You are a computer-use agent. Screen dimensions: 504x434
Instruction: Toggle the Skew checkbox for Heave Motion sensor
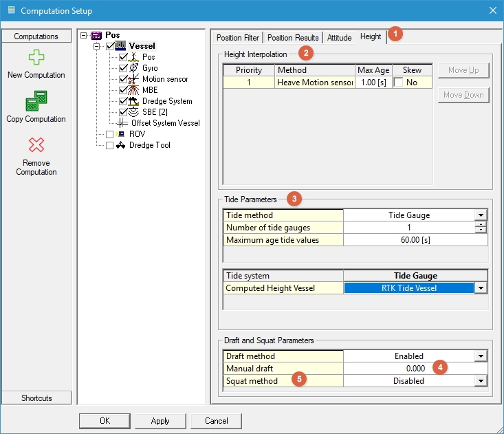tap(398, 83)
